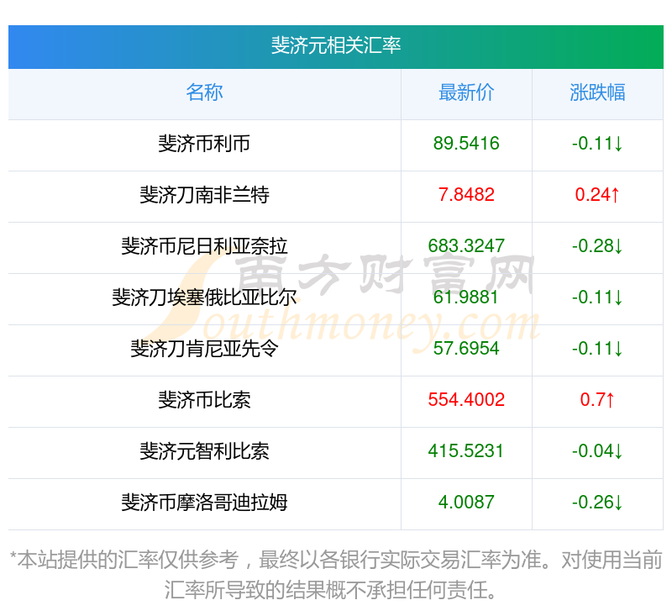Click the -0.11↓ change in the 斐济刀埃塞俄比亚比尔 row
Image resolution: width=672 pixels, height=616 pixels.
click(597, 297)
